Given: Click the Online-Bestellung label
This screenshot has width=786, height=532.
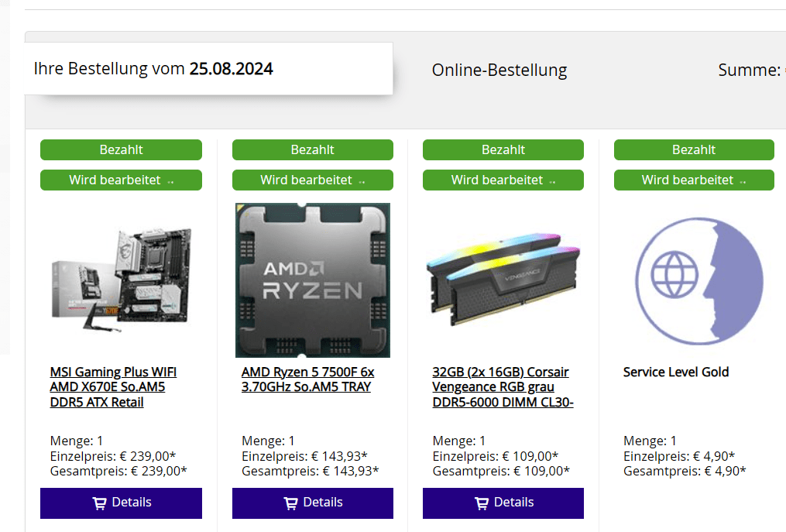Looking at the screenshot, I should click(499, 70).
